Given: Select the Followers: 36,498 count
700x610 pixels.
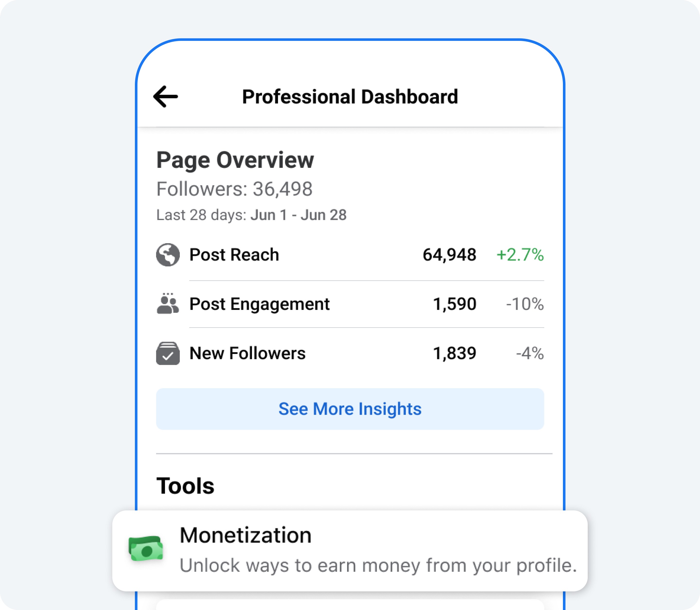Looking at the screenshot, I should [x=234, y=189].
